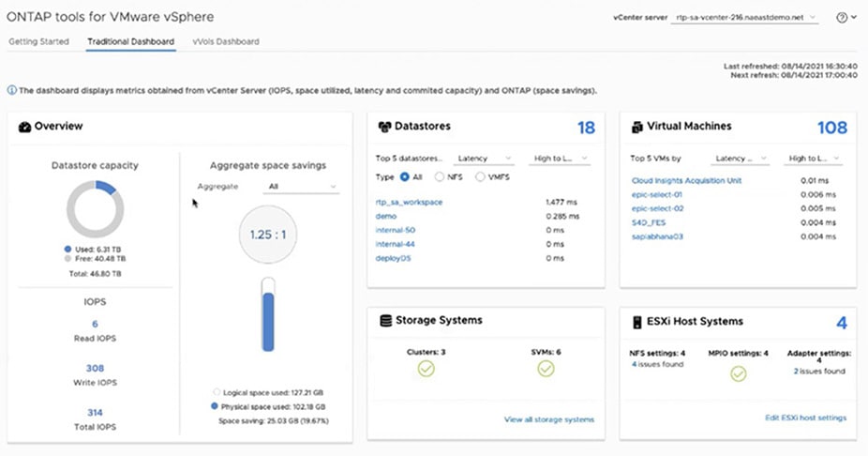The image size is (868, 456).
Task: Click Edit ESXi host settings link
Action: (805, 418)
